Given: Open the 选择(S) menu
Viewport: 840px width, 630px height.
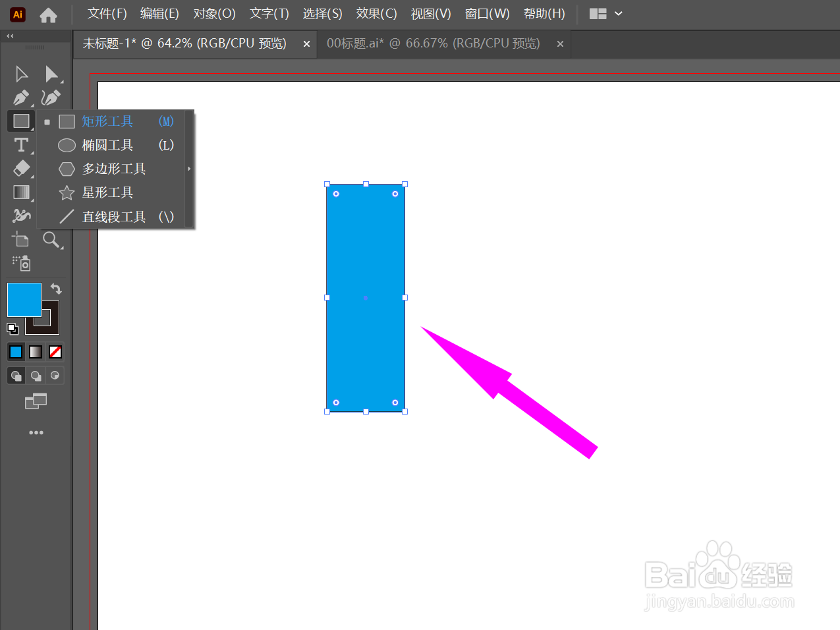Looking at the screenshot, I should coord(323,14).
